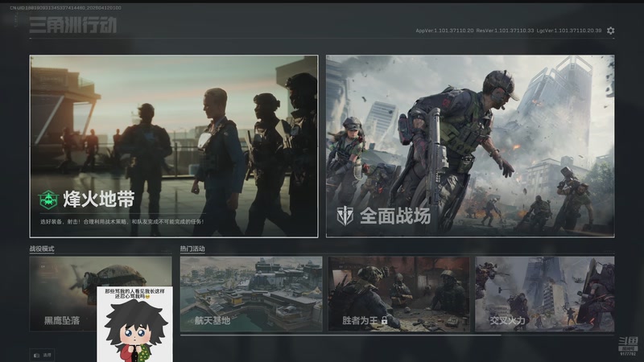The image size is (644, 362).
Task: Select the 烽火地带 mode card
Action: tap(174, 146)
